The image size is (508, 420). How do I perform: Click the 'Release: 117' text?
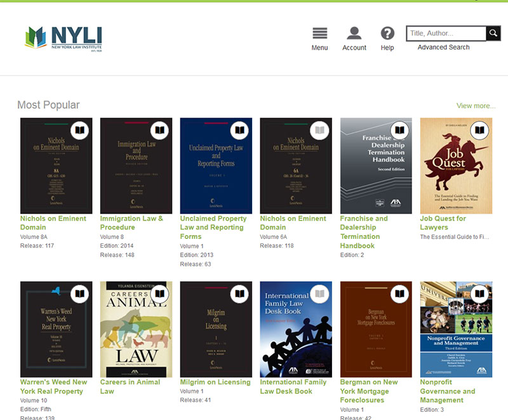pos(37,246)
